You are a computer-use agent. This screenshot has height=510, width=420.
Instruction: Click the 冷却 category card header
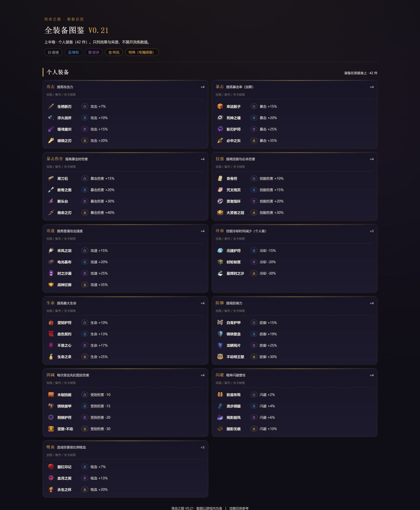[x=294, y=231]
